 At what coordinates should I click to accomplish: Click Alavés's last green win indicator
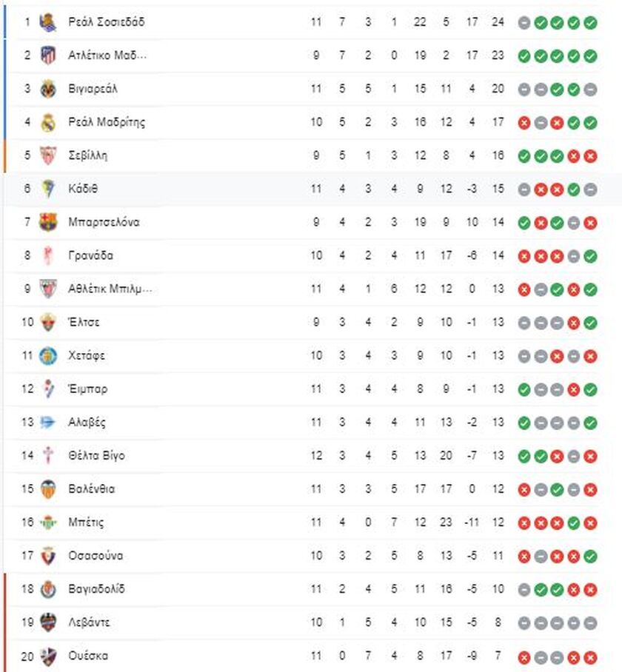tap(590, 423)
